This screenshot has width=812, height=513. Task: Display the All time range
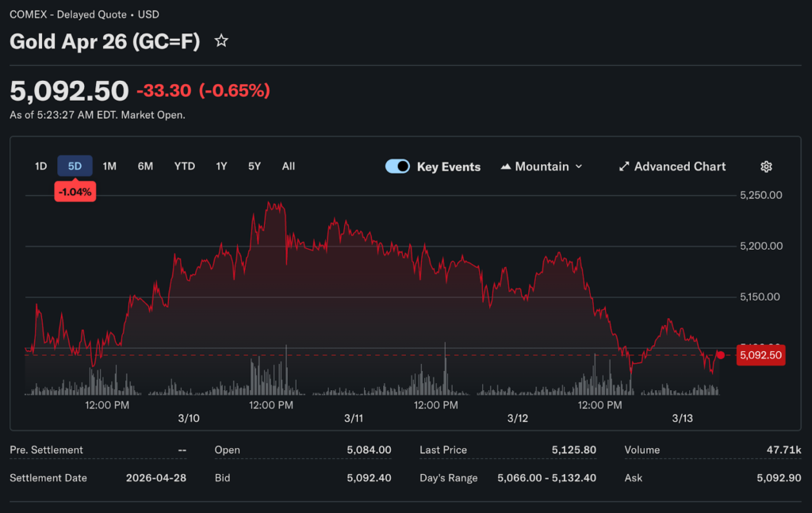point(289,167)
